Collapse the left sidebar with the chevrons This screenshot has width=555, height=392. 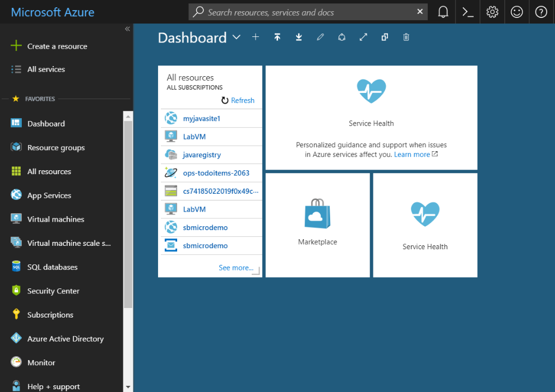(x=127, y=29)
